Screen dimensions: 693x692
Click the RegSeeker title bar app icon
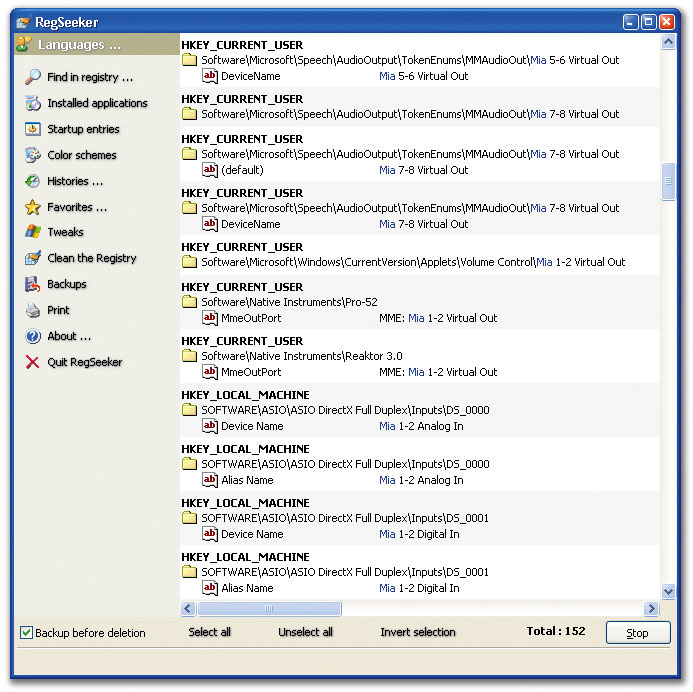pos(23,22)
